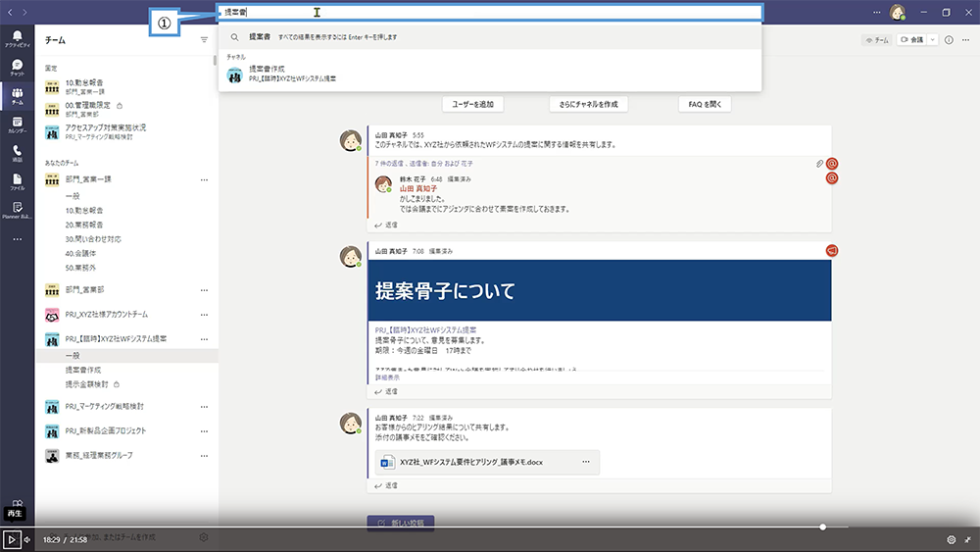Screen dimensions: 980x552
Task: Reply to the 提案骨子について post
Action: point(385,391)
